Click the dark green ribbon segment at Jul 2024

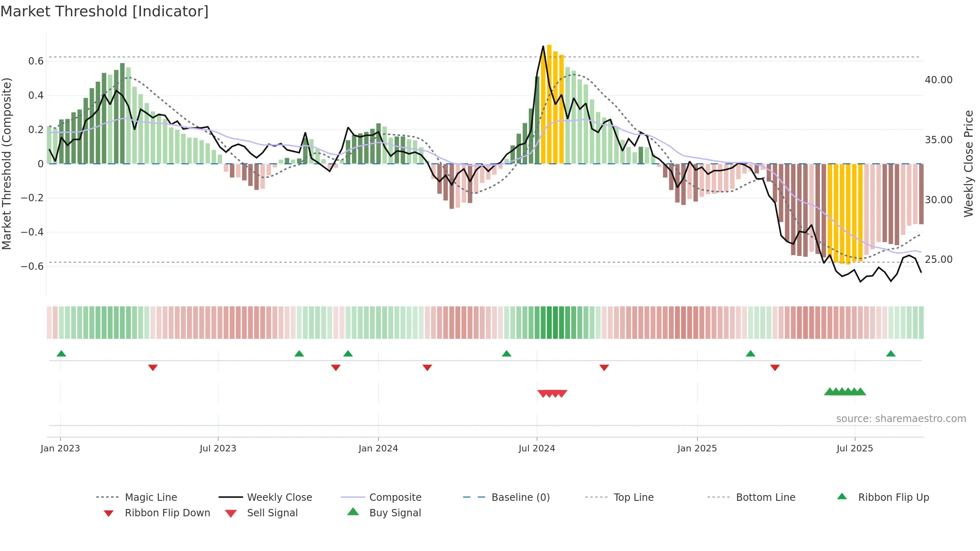pos(552,322)
